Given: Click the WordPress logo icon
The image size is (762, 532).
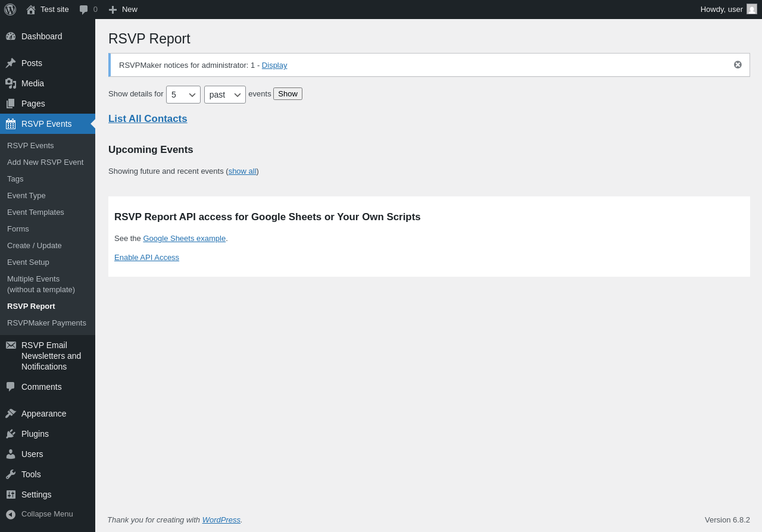Looking at the screenshot, I should [10, 10].
